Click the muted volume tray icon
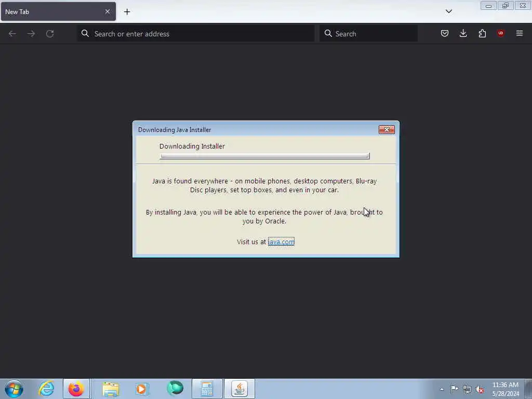Screen dimensions: 532x399 click(480, 390)
